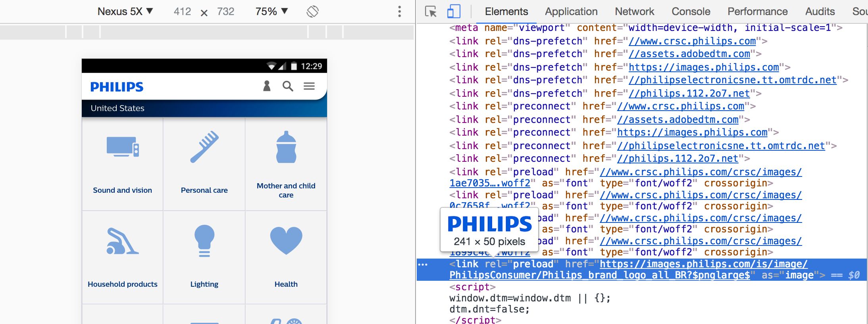This screenshot has width=868, height=324.
Task: Click the preconnect philipselectronicsne.tt.omtrdc.net link
Action: [x=721, y=146]
